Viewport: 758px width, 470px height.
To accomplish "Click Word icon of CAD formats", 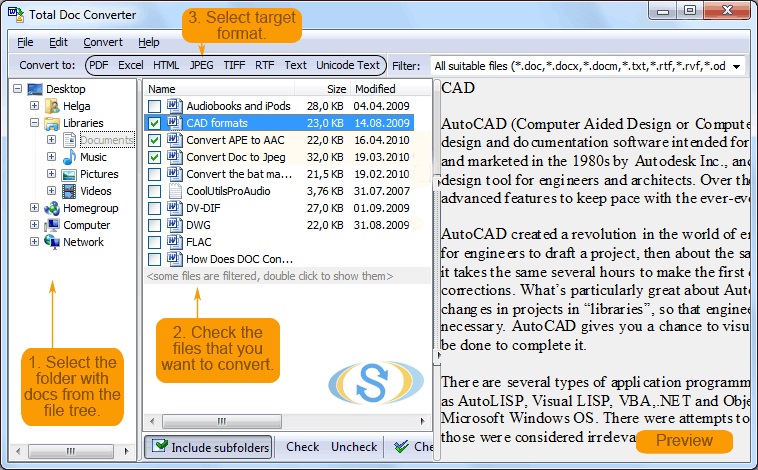I will (174, 123).
